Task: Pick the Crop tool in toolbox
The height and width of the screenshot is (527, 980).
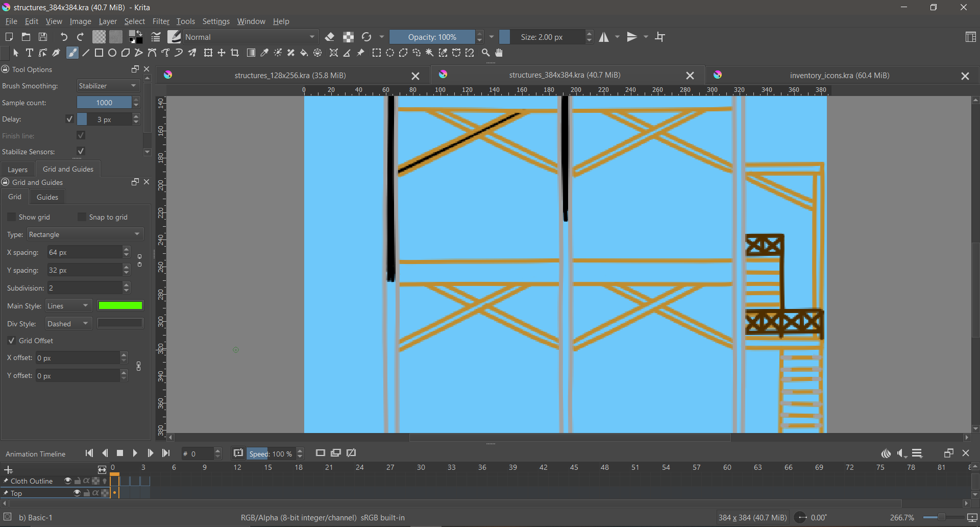Action: [235, 53]
